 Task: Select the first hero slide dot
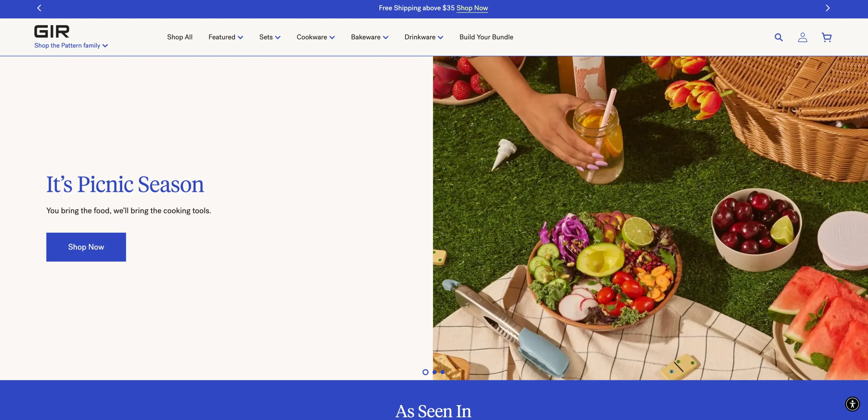click(x=425, y=372)
